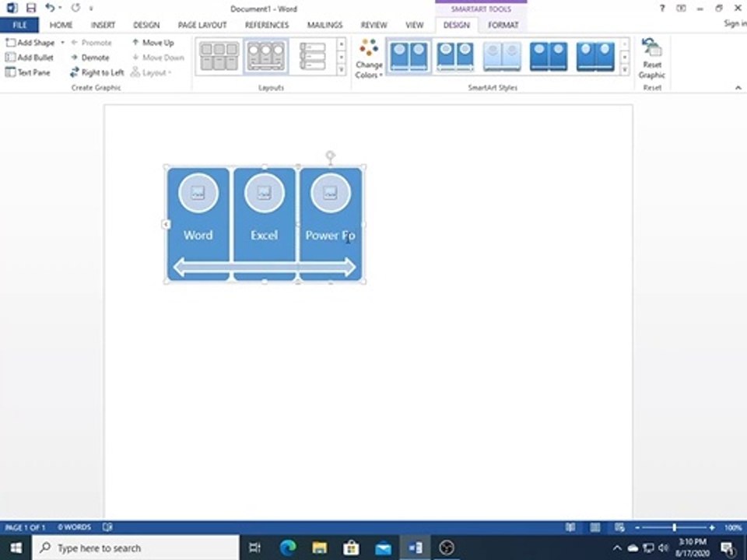
Task: Switch to the INSERT tab
Action: (103, 25)
